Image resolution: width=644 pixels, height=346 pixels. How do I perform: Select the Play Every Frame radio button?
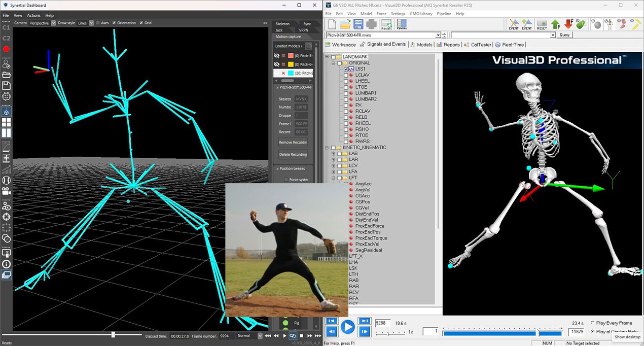tap(593, 323)
